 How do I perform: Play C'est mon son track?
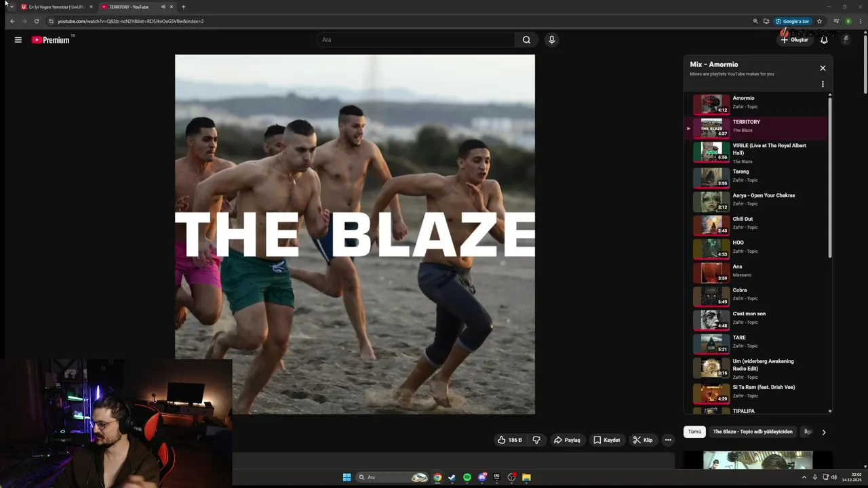coord(756,319)
